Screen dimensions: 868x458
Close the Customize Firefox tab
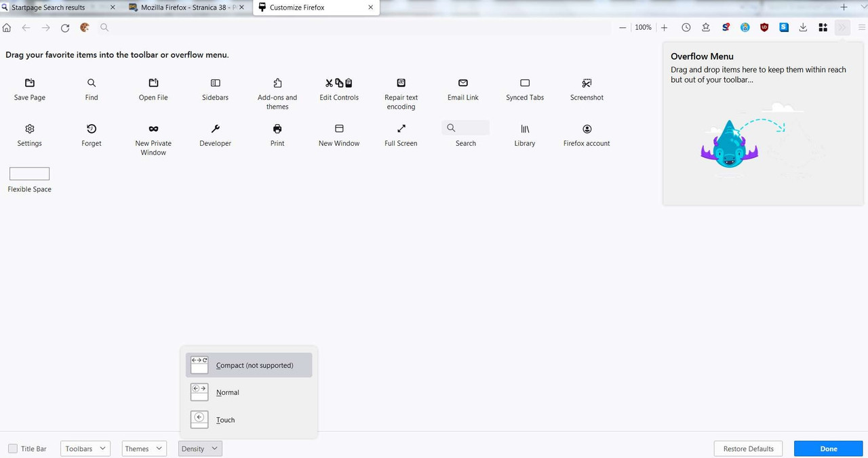tap(370, 7)
